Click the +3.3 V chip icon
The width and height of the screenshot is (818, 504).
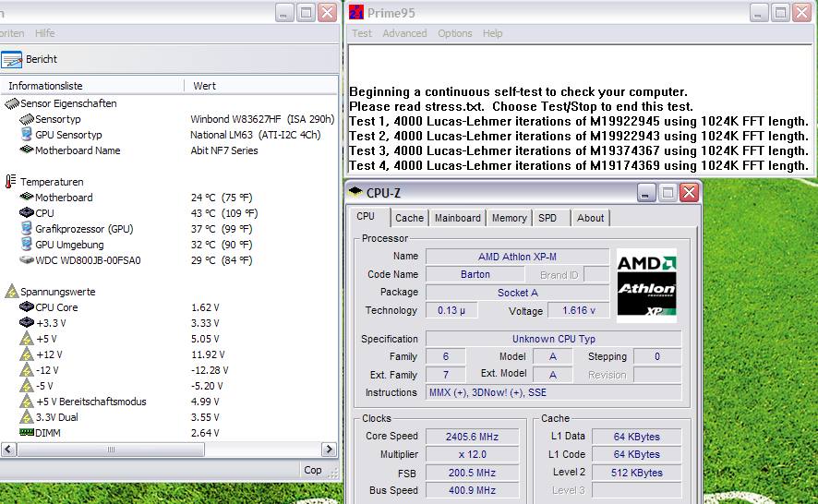[27, 322]
